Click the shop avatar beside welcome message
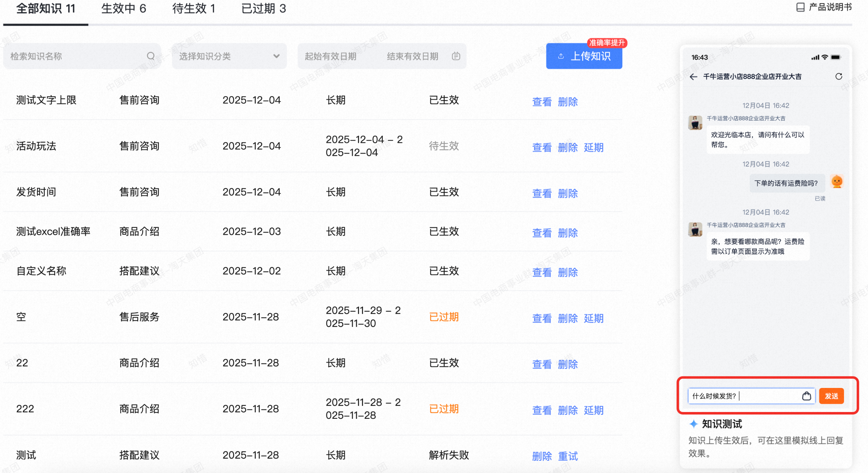868x473 pixels. [695, 122]
